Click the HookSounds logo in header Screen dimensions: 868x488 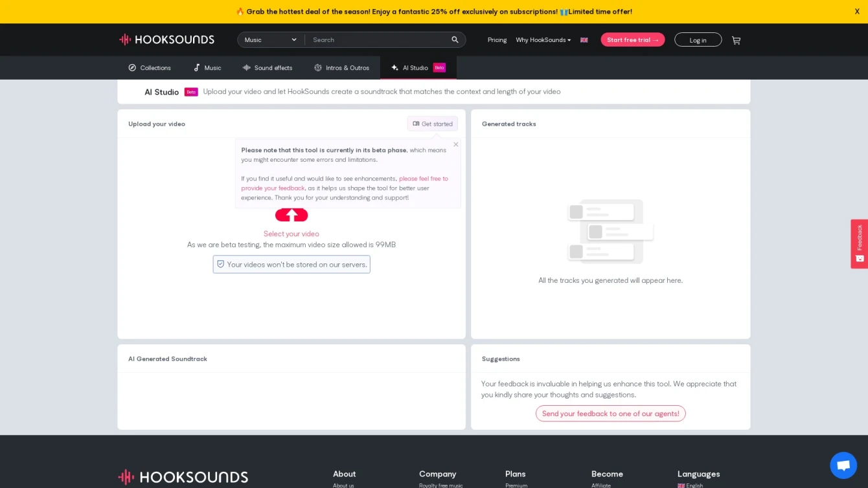166,39
